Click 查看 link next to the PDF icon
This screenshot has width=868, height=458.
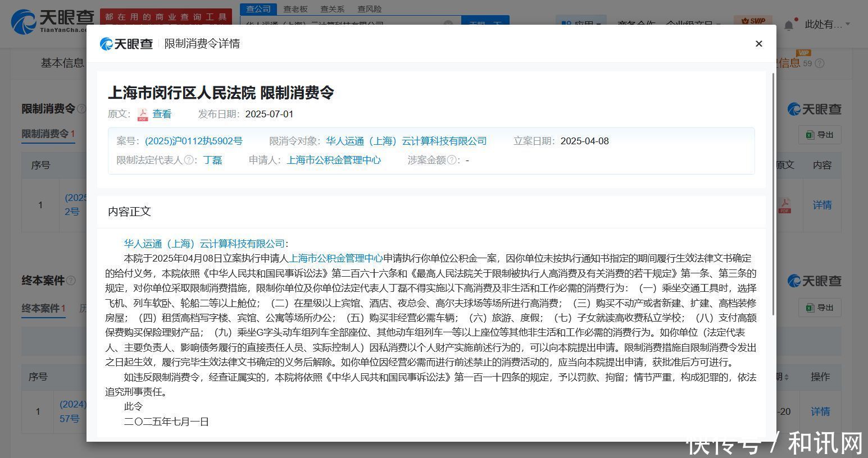(x=162, y=114)
